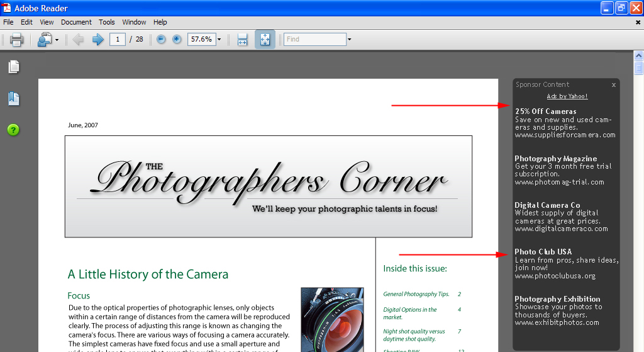
Task: Close the document with menu bar X
Action: coord(638,23)
